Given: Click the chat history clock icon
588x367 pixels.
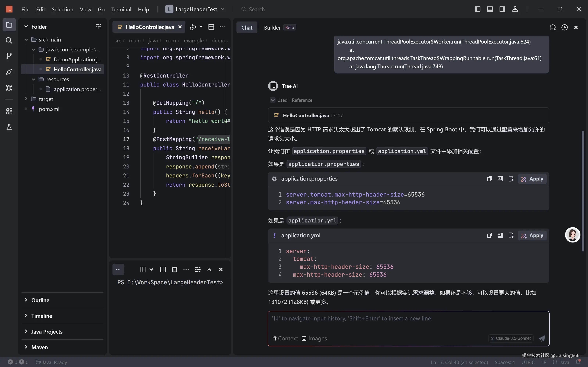Looking at the screenshot, I should [564, 27].
